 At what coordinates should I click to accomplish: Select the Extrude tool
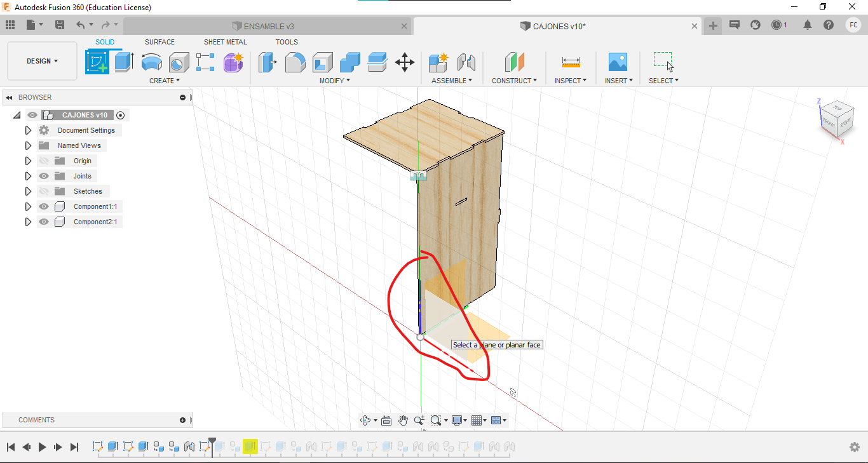click(x=124, y=62)
